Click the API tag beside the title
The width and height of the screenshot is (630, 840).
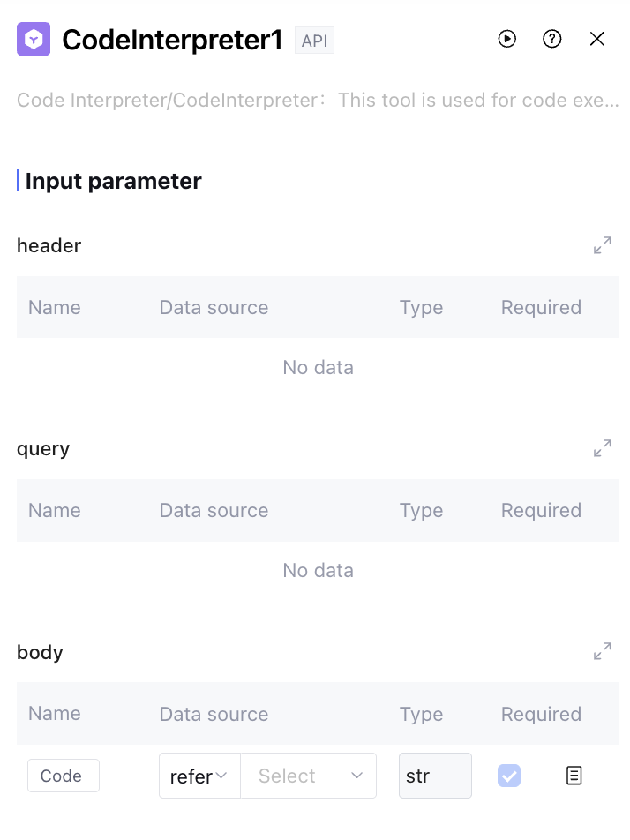(314, 41)
